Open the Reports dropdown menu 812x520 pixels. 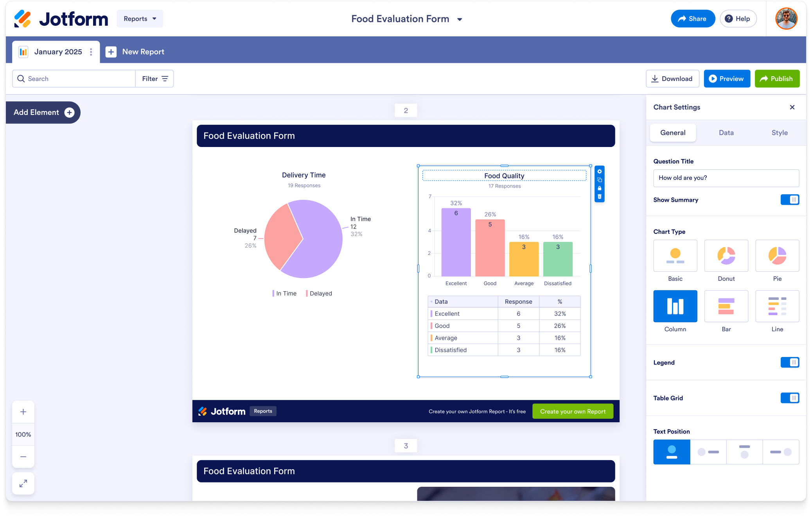pyautogui.click(x=140, y=19)
